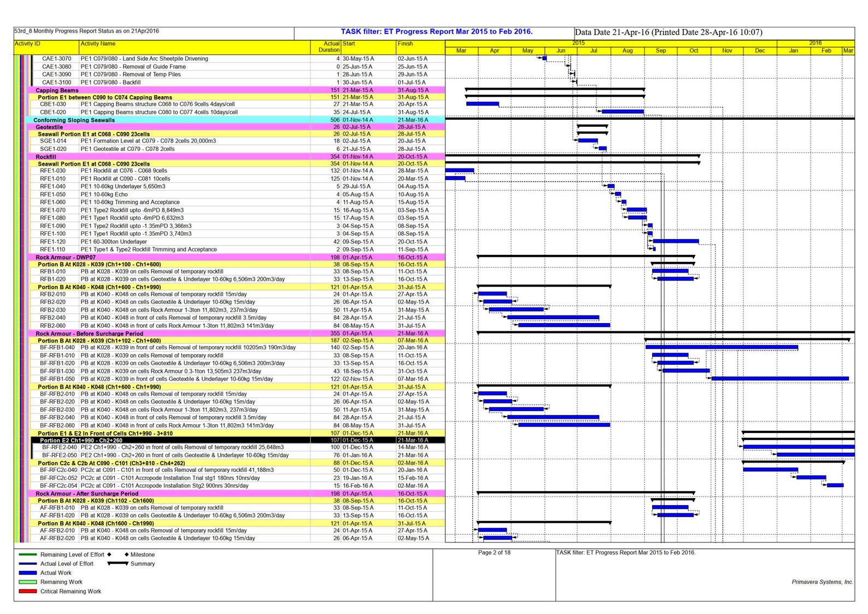Click the Summary bar symbol in the legend
Screen dimensions: 868x614
[x=118, y=563]
